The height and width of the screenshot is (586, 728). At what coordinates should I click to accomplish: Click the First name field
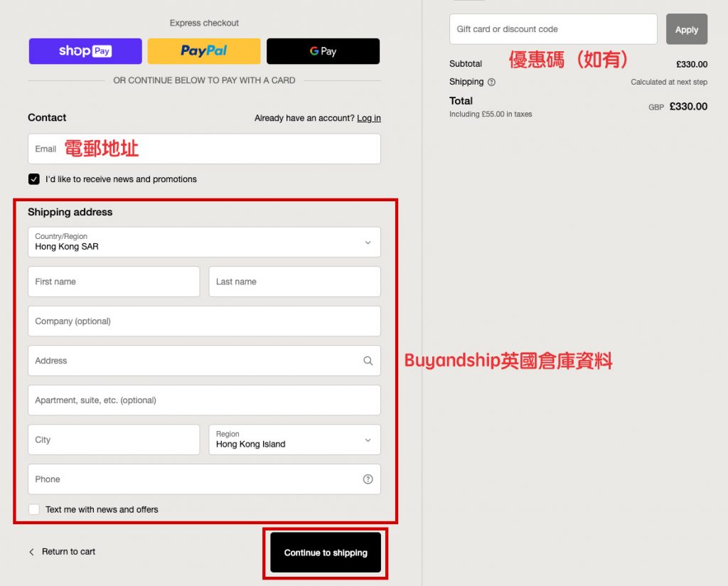pos(114,282)
